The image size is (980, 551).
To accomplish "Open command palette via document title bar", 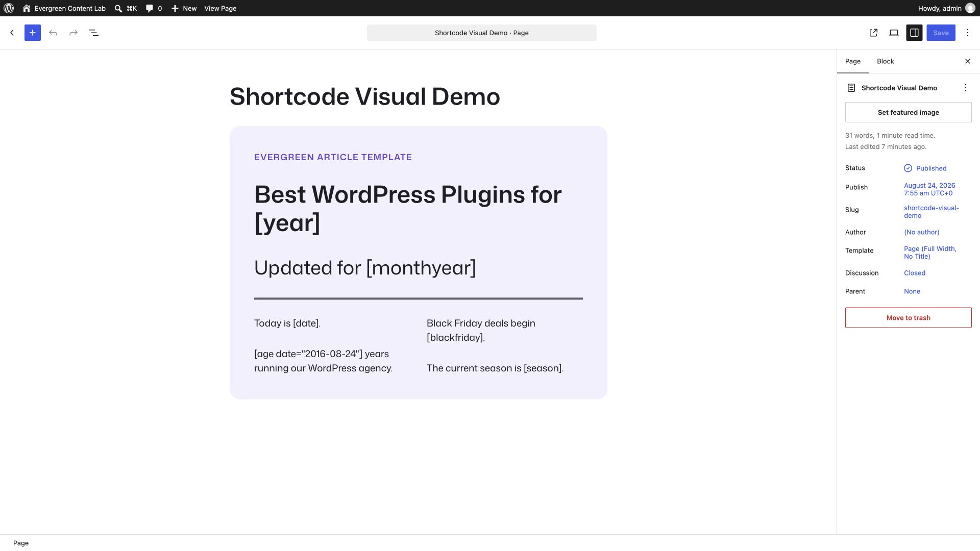I will click(x=482, y=33).
